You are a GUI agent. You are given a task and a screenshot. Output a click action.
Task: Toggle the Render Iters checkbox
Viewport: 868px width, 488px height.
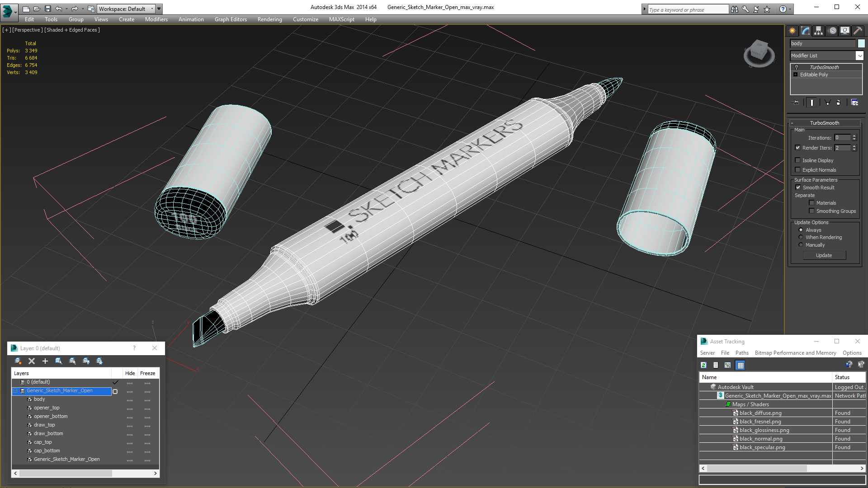[798, 148]
